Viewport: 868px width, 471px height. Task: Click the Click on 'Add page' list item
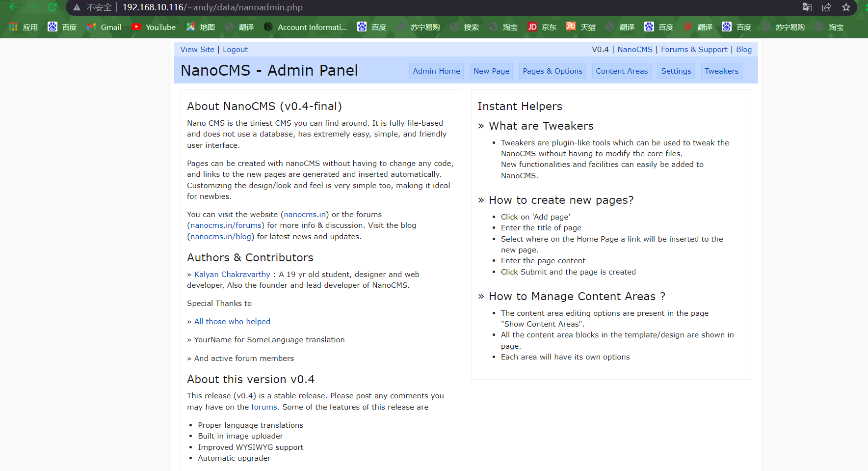535,217
